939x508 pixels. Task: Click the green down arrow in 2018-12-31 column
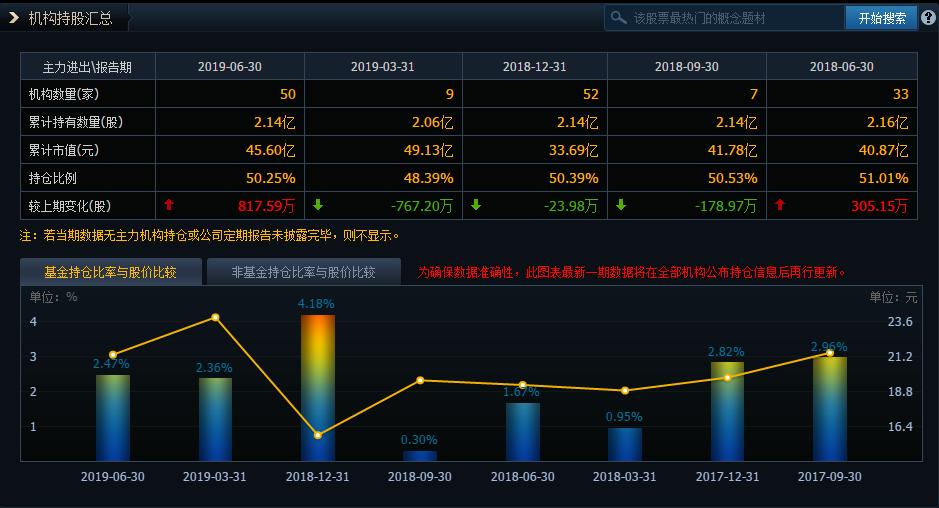coord(476,205)
